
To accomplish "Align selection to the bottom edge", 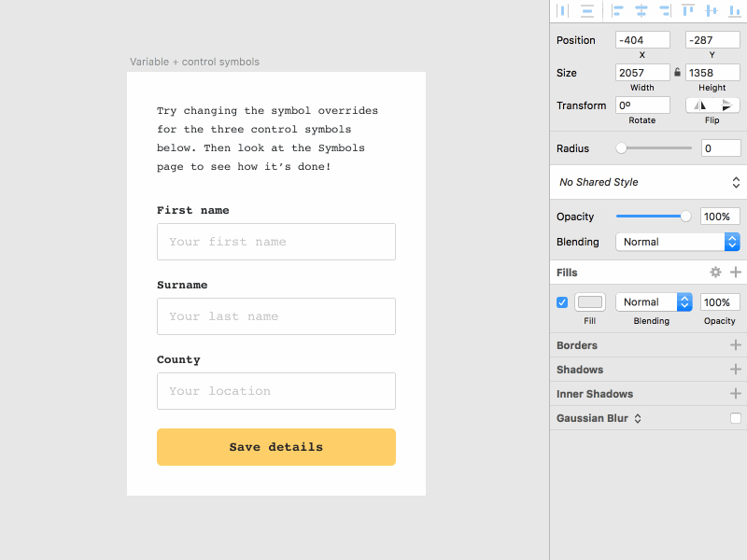I will [x=736, y=10].
